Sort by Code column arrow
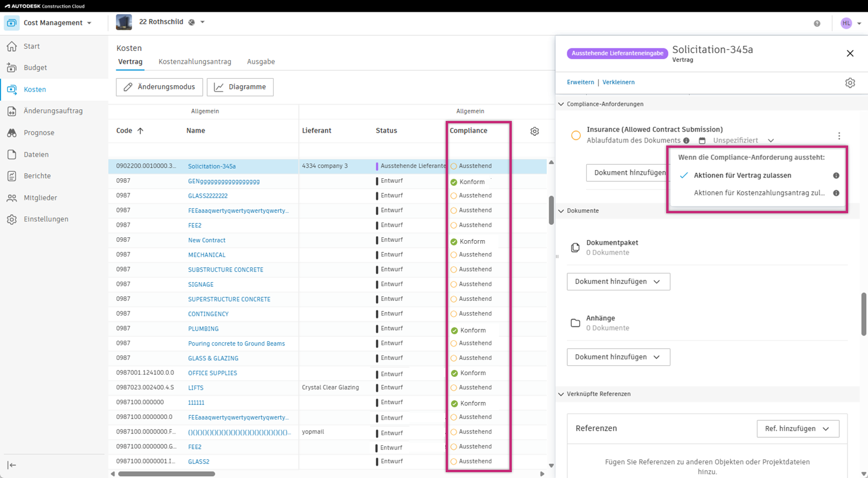Viewport: 868px width, 478px height. coord(140,131)
